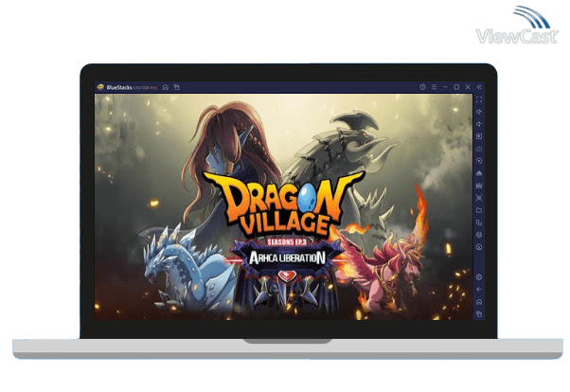Open the multi-instance overlapping squares icon

click(479, 223)
